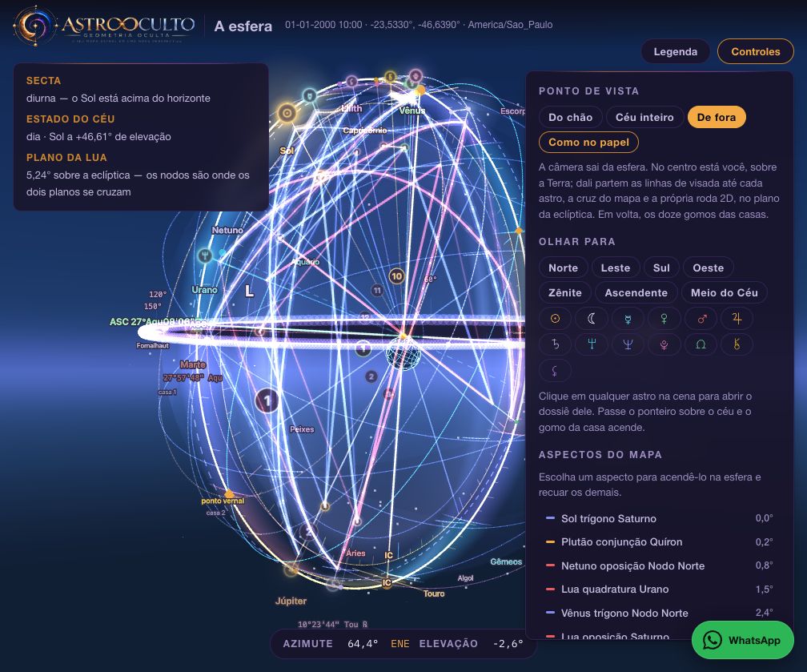Click the azimuth value 64,4°
This screenshot has width=807, height=672.
363,644
